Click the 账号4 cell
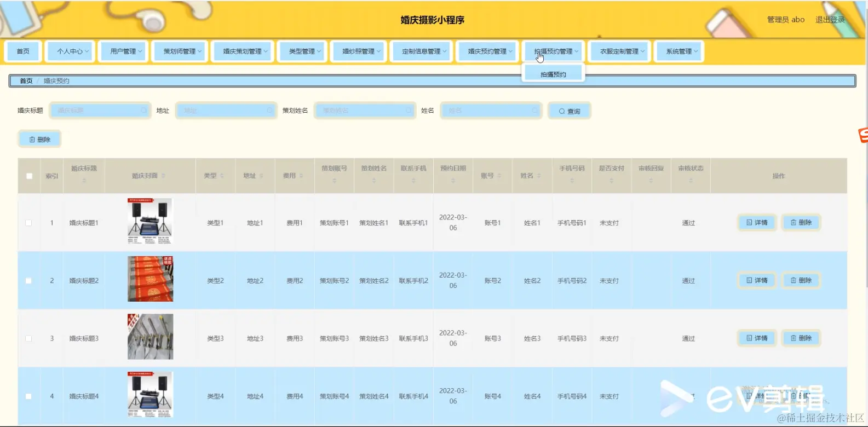This screenshot has height=427, width=868. [x=493, y=396]
